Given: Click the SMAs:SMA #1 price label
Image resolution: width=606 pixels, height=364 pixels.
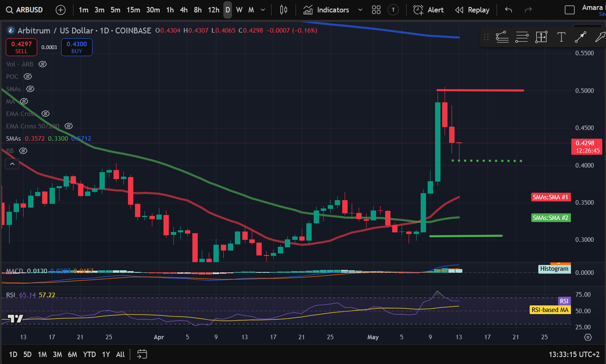Looking at the screenshot, I should pyautogui.click(x=551, y=197).
